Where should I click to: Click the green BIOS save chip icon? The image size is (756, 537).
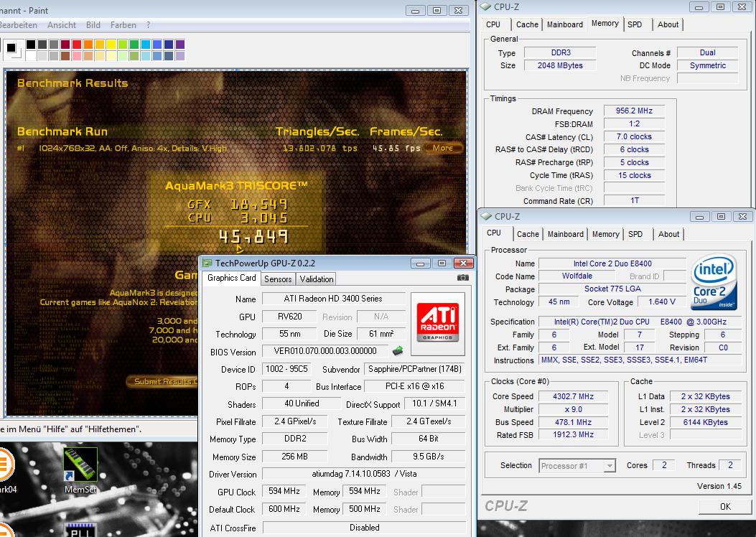[398, 351]
